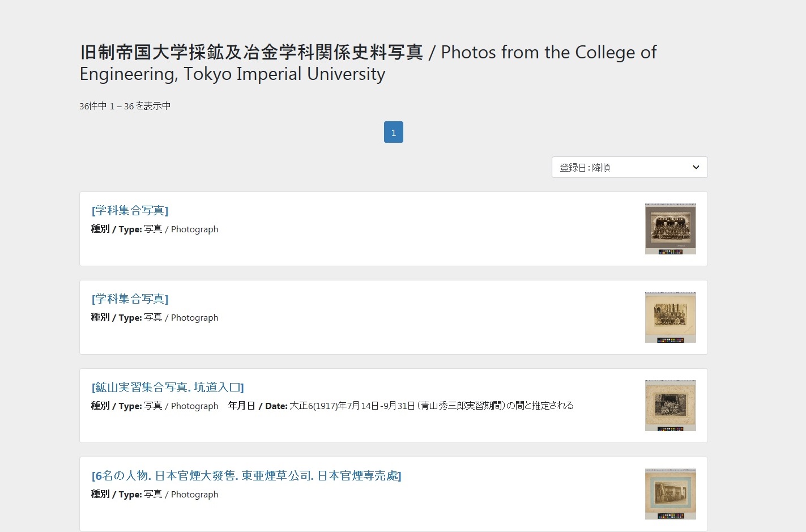View thumbnail of first 学科集合写真 group photo

(671, 229)
